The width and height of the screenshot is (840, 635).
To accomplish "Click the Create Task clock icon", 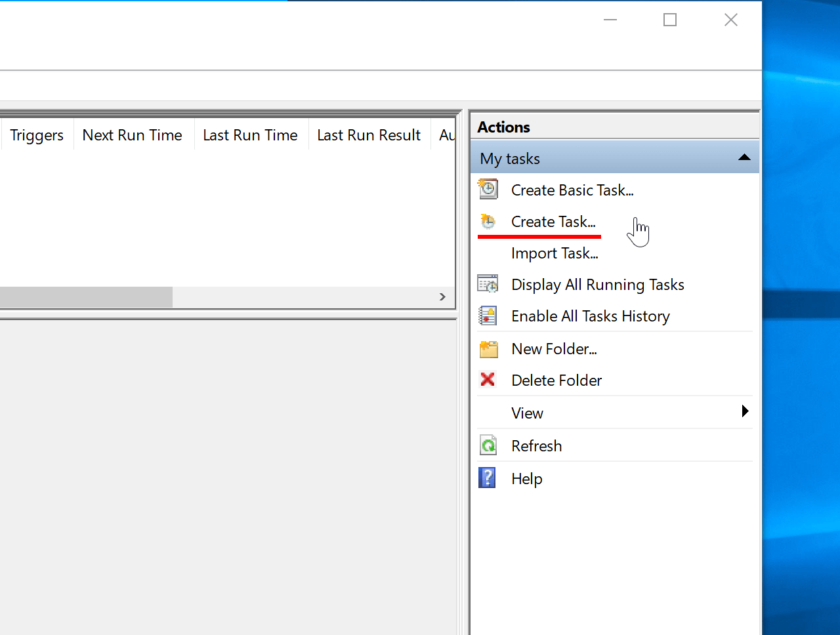I will (x=488, y=222).
